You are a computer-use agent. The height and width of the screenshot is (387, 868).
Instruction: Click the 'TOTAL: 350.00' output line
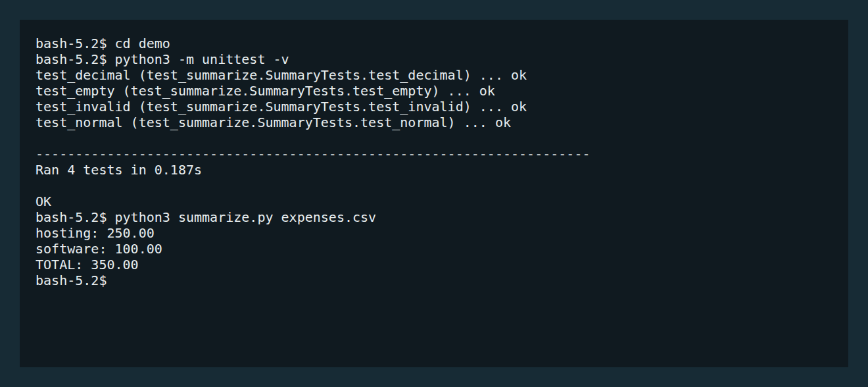click(x=87, y=265)
